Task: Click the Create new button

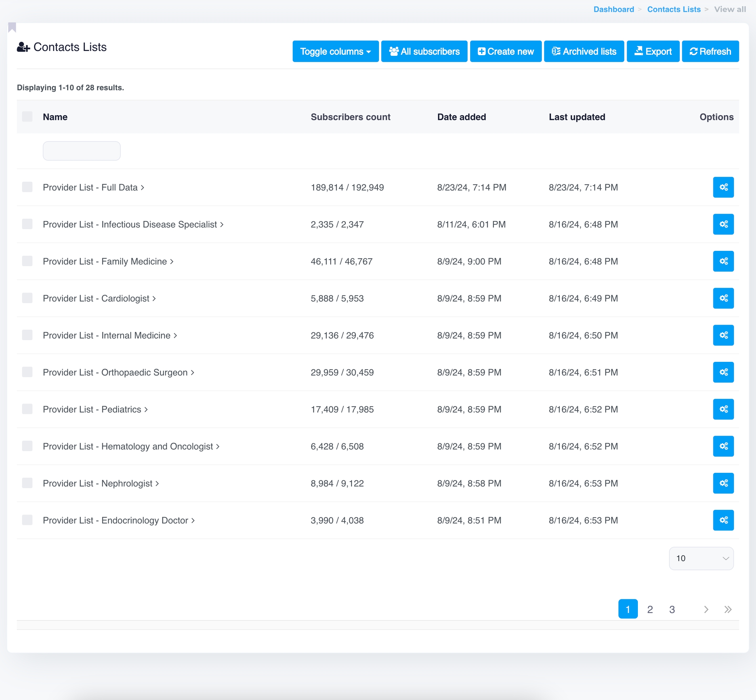Action: coord(505,51)
